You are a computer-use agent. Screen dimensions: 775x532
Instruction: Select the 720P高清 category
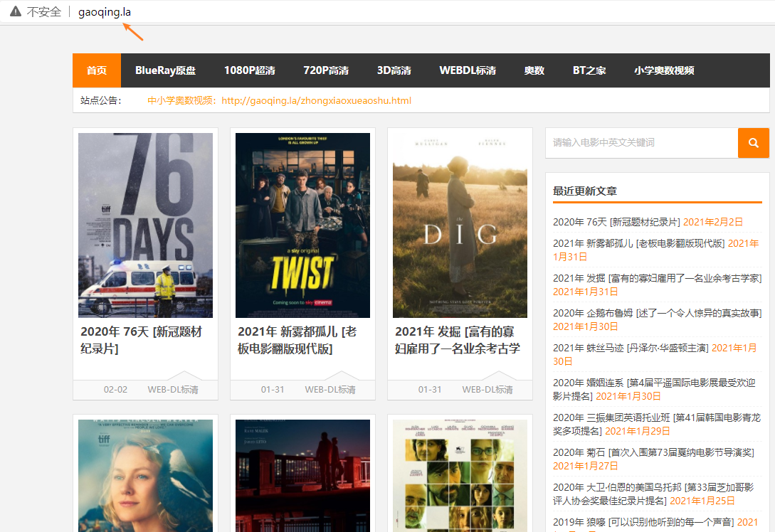pos(326,70)
